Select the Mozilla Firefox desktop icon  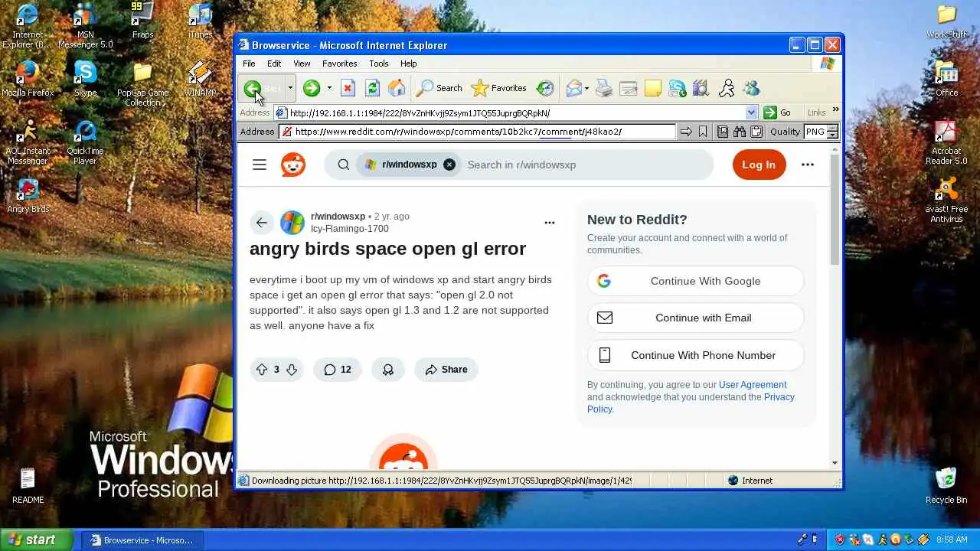(x=28, y=80)
